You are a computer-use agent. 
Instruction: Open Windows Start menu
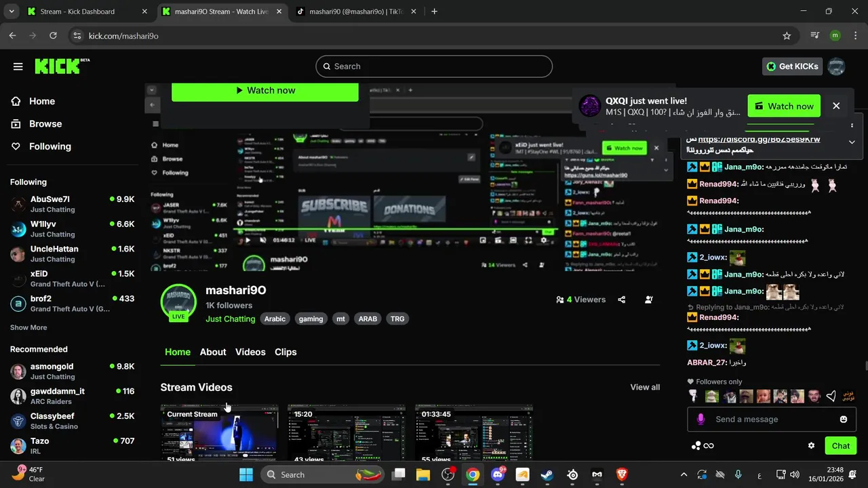point(245,474)
